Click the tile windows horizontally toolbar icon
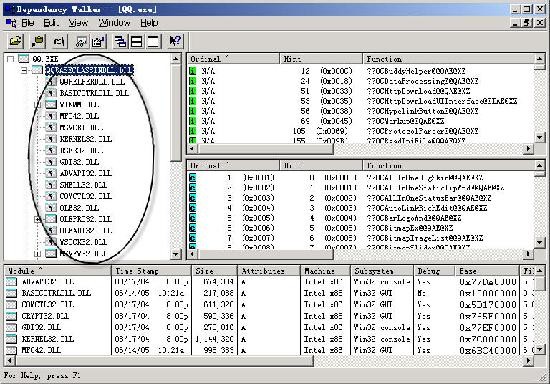Image resolution: width=550 pixels, height=384 pixels. 137,41
